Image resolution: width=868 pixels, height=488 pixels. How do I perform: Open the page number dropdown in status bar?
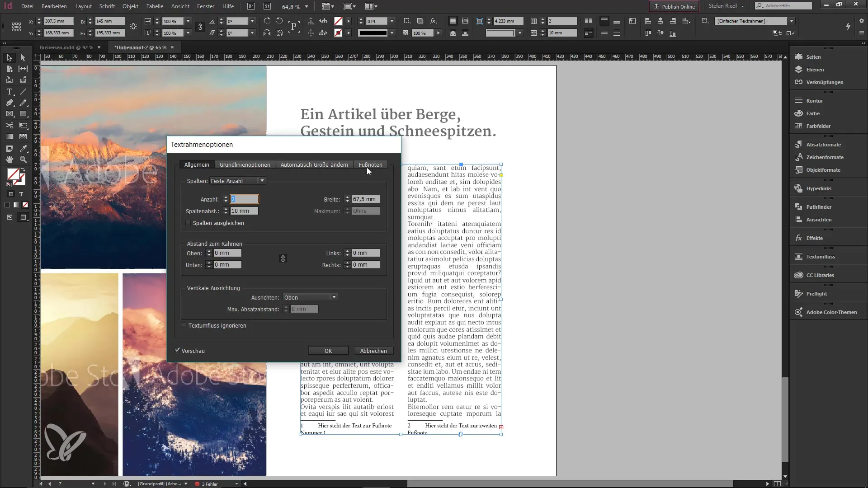93,483
